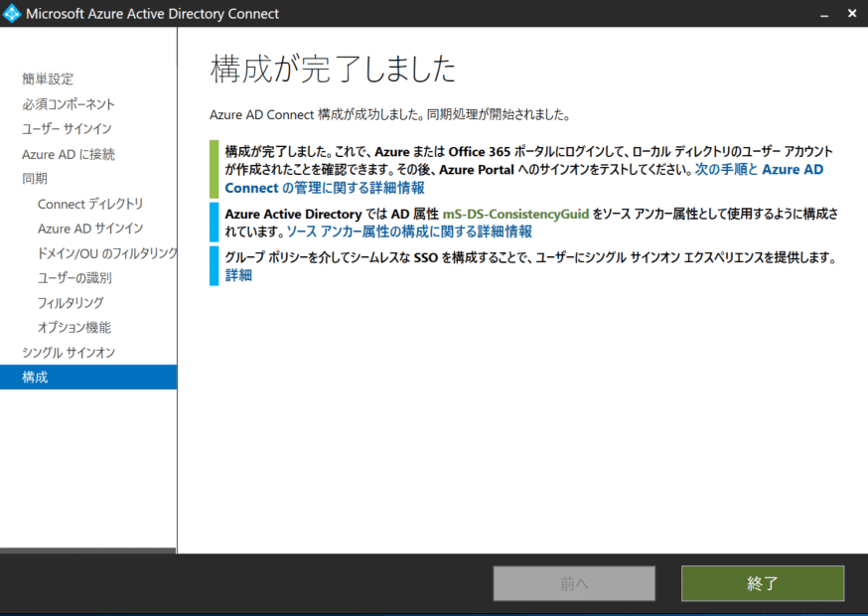This screenshot has width=868, height=616.
Task: Select ユーザーの識別 sub-step
Action: (x=74, y=277)
